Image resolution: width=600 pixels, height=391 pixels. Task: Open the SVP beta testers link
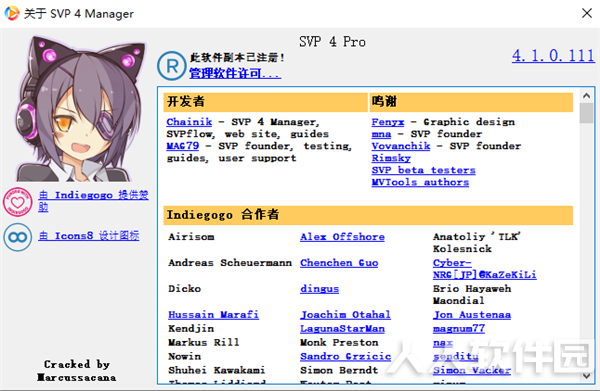423,170
